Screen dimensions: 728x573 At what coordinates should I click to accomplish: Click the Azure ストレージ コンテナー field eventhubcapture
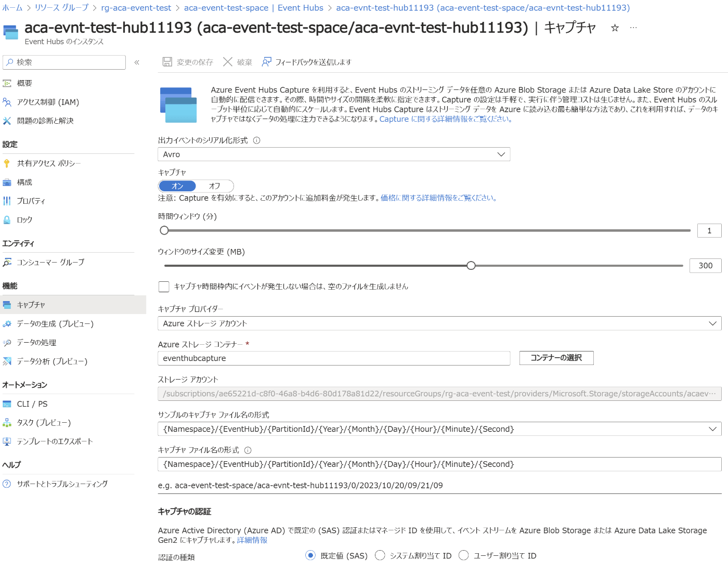click(334, 358)
